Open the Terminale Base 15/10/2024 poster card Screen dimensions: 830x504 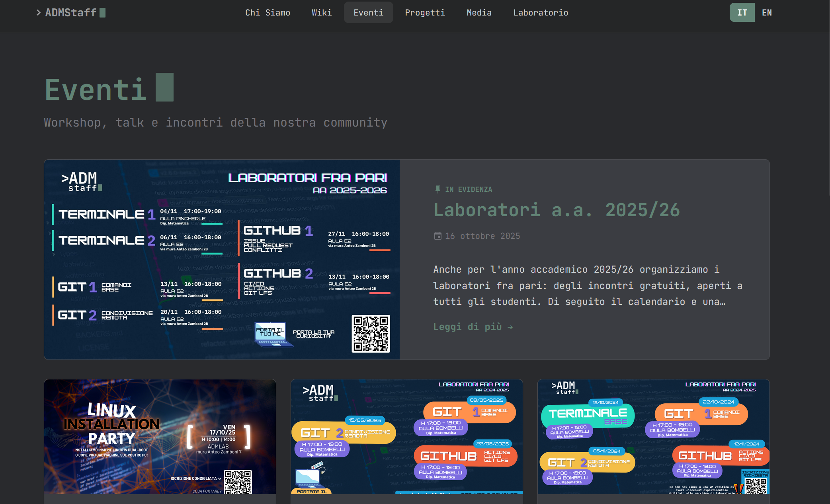[x=654, y=437]
